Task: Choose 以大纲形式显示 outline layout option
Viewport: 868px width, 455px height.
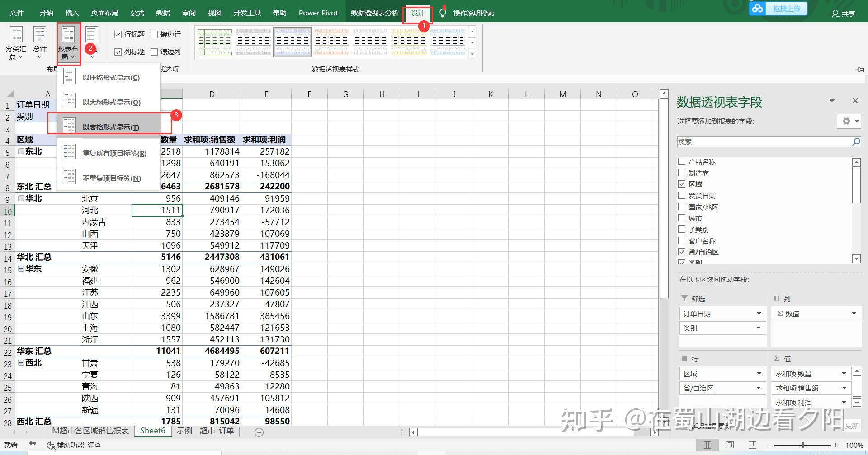Action: 108,102
